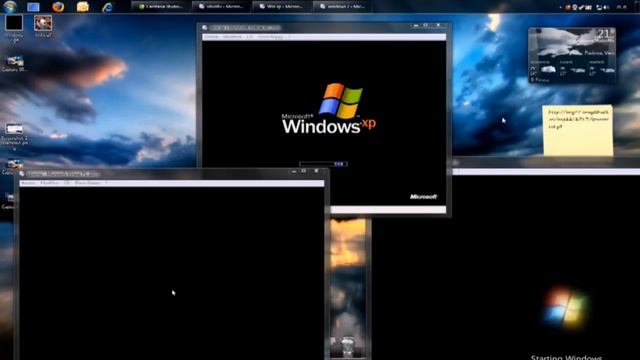The width and height of the screenshot is (640, 360).
Task: Open the folder icon on the taskbar
Action: (x=82, y=7)
